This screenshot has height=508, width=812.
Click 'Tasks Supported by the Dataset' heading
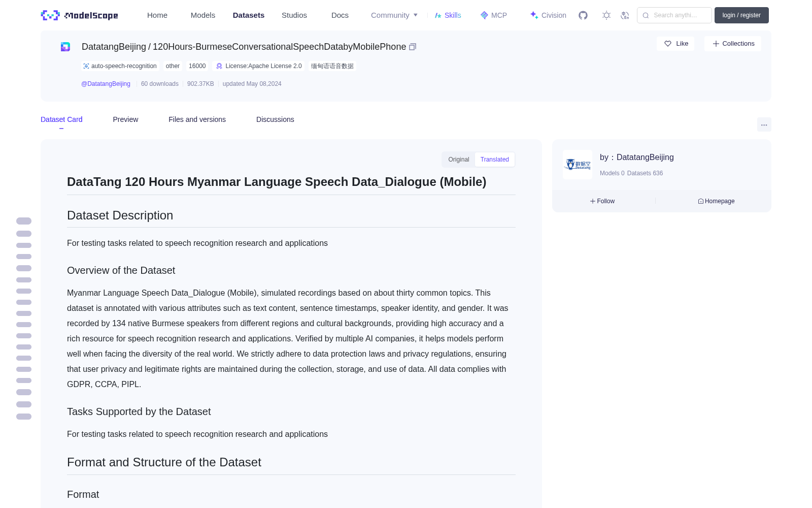139,412
